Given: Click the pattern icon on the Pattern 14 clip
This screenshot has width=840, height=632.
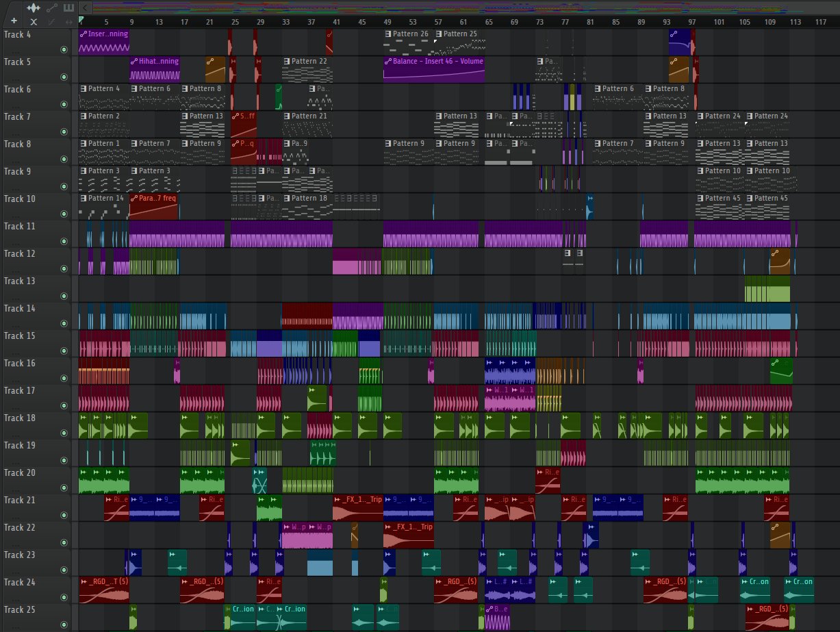Looking at the screenshot, I should tap(83, 198).
